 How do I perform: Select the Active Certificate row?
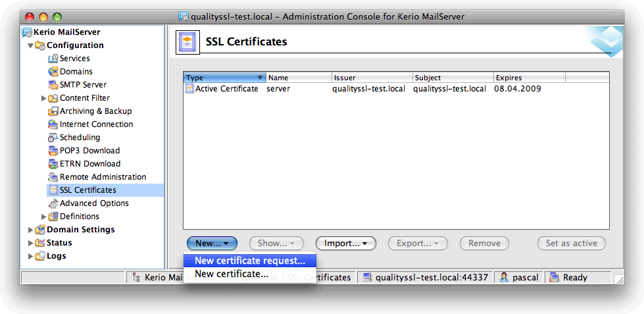396,89
